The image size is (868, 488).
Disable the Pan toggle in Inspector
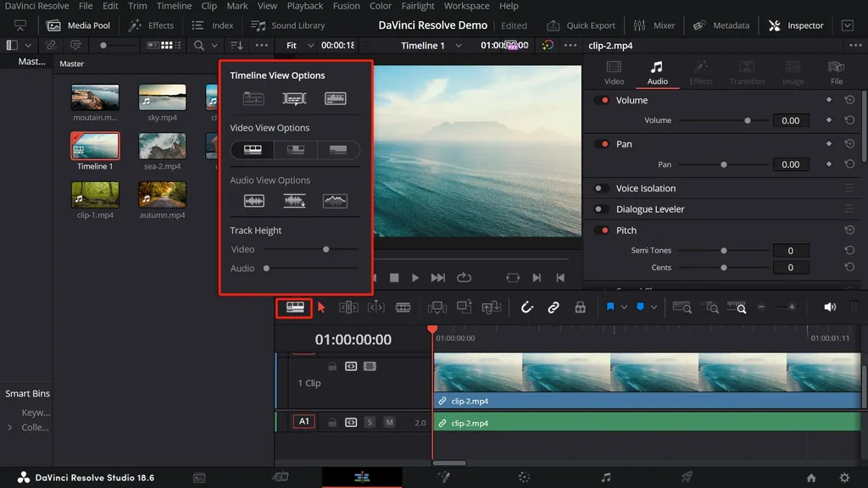click(602, 144)
